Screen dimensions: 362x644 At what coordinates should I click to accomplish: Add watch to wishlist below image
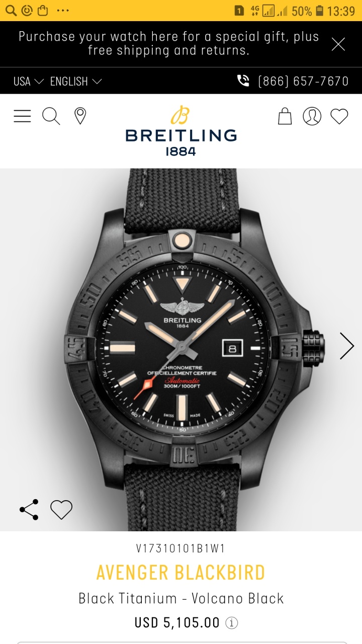coord(61,510)
